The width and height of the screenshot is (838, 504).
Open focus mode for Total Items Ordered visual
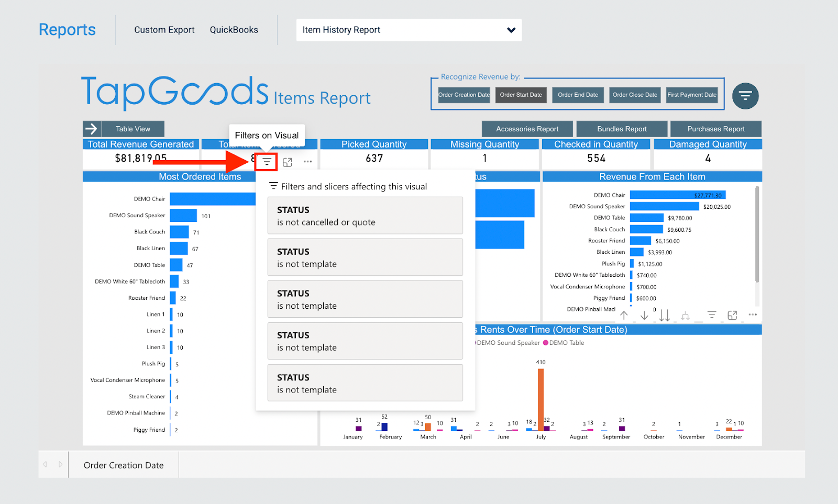coord(287,162)
